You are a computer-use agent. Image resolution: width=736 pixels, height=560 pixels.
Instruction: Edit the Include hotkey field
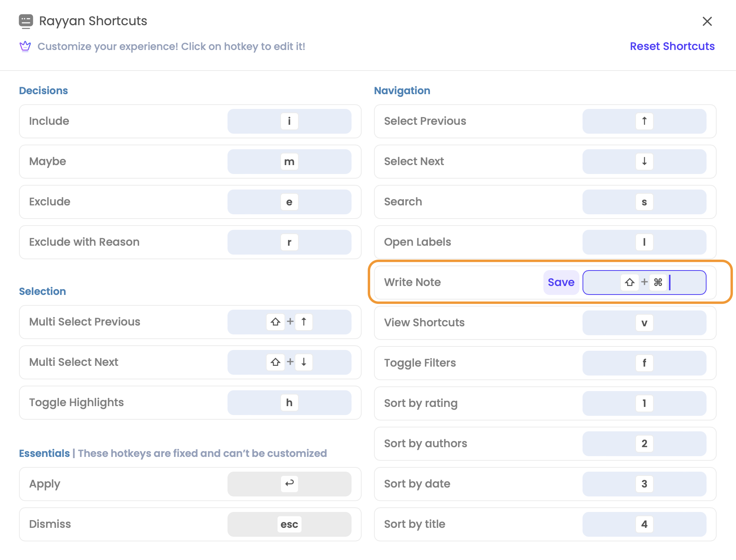tap(289, 121)
